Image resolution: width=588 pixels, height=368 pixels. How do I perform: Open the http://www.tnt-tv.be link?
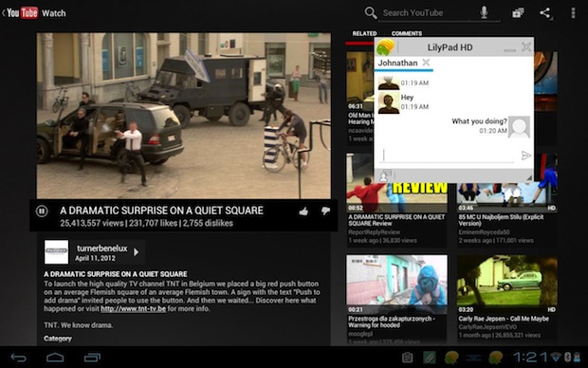point(133,309)
